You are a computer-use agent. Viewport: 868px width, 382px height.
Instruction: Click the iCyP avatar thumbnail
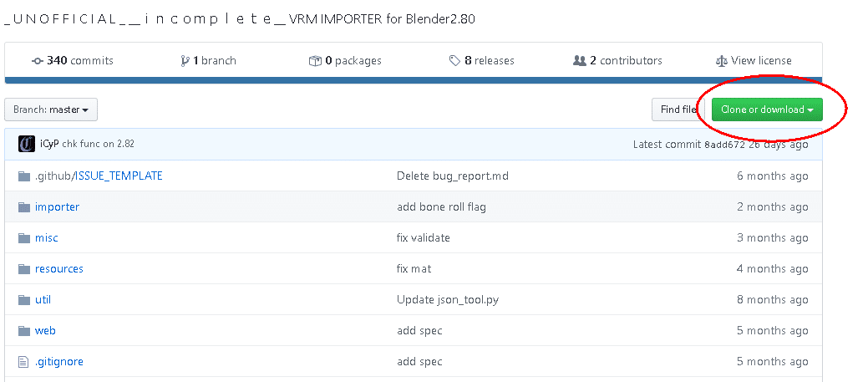point(26,144)
